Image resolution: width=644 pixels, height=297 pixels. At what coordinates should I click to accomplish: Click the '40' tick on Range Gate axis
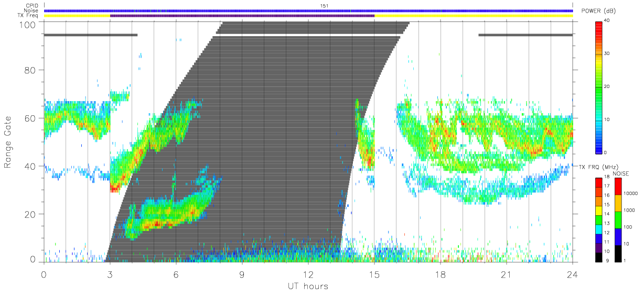point(31,166)
